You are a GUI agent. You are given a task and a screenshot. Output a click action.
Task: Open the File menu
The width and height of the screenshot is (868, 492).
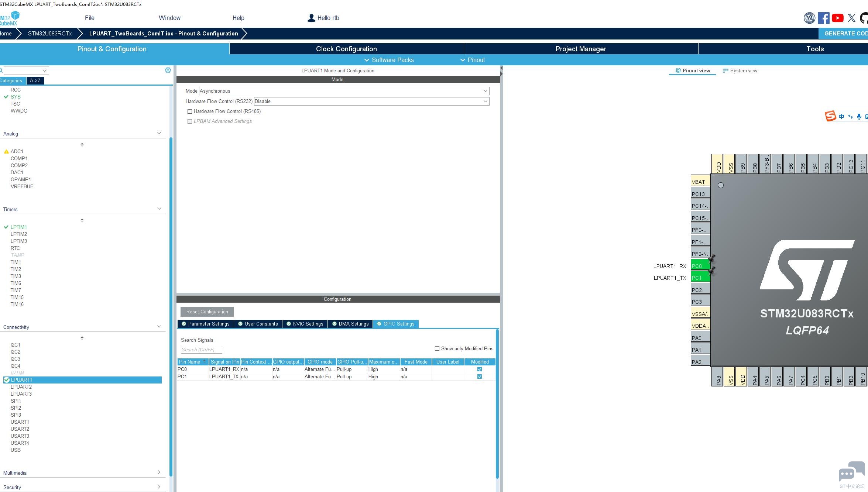tap(90, 18)
